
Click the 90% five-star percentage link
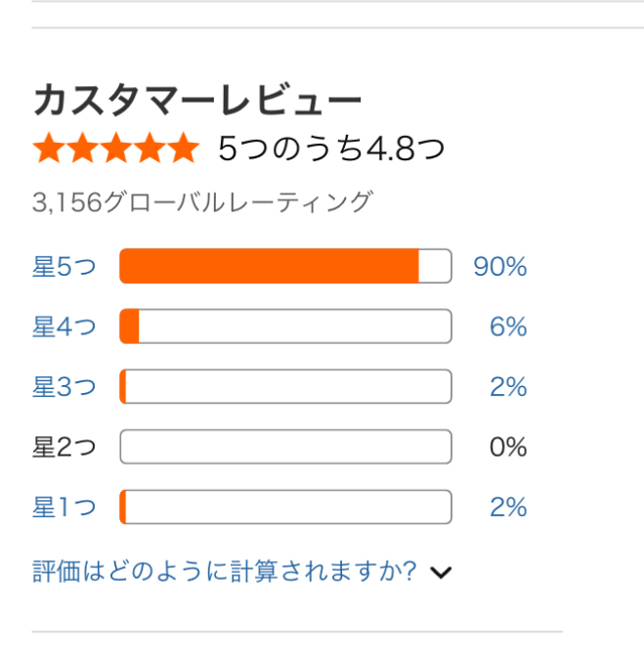(x=499, y=266)
